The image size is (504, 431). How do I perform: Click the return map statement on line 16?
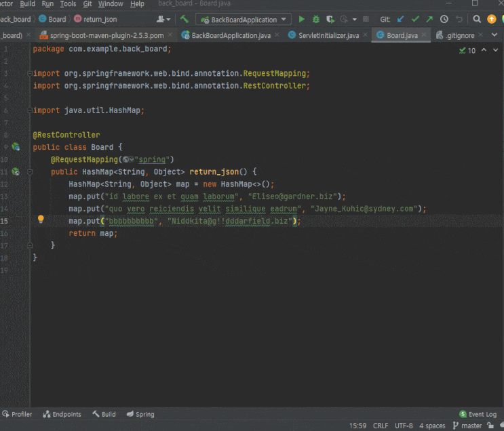[93, 234]
